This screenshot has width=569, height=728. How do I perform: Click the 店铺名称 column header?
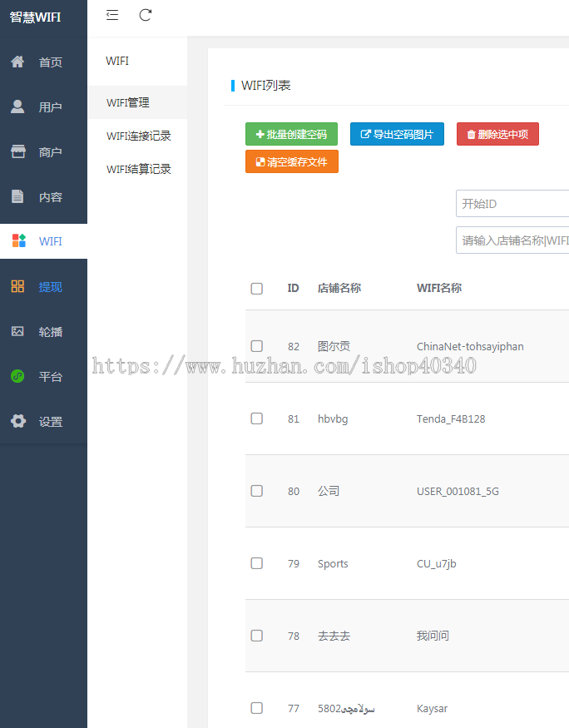[x=339, y=289]
